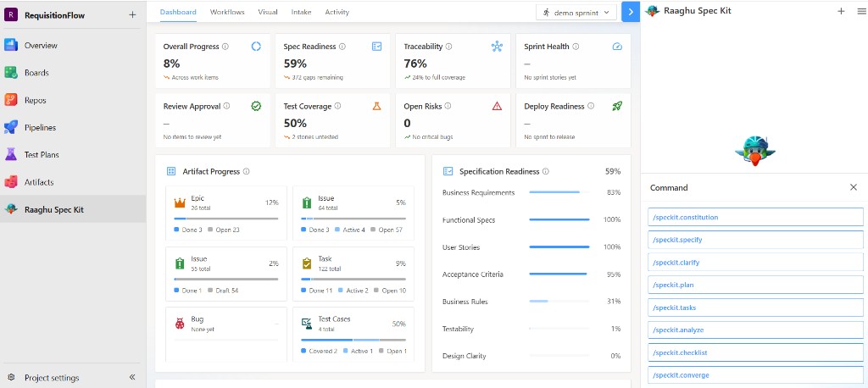Switch to the Dashboard tab
This screenshot has width=868, height=388.
(x=178, y=12)
